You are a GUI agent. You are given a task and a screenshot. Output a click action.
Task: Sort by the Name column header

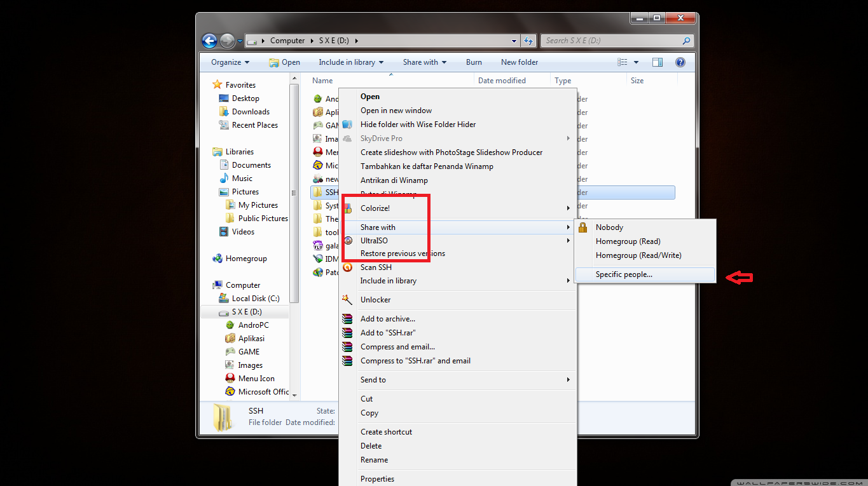pos(392,81)
